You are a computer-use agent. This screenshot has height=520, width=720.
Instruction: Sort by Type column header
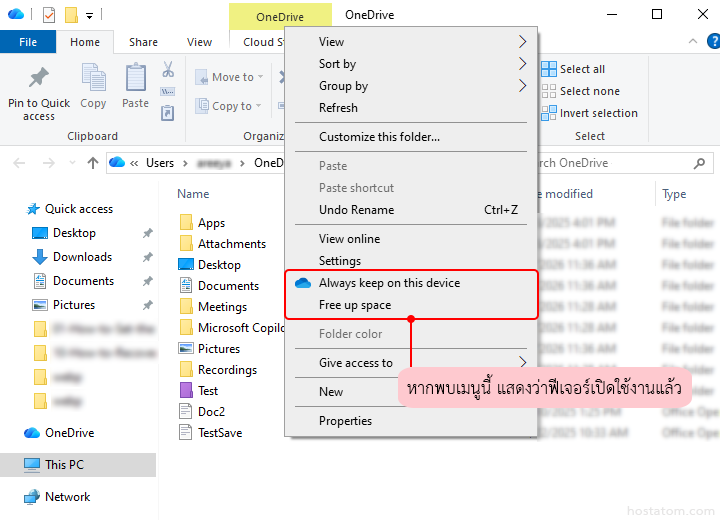674,194
